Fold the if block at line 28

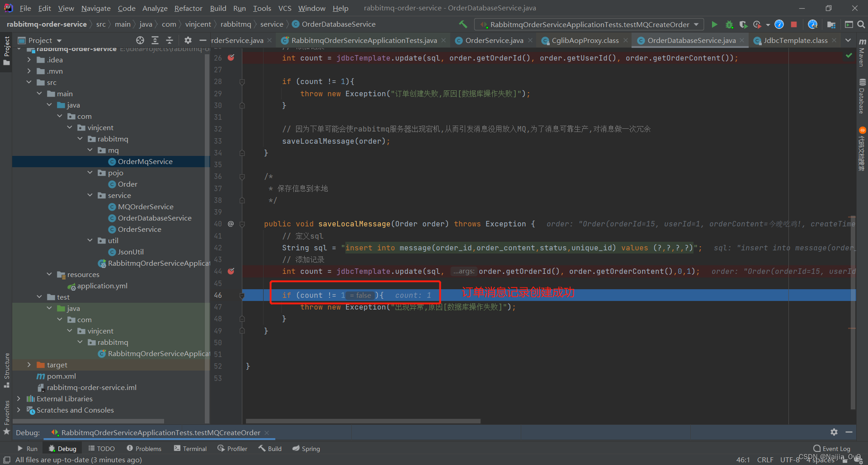(242, 82)
